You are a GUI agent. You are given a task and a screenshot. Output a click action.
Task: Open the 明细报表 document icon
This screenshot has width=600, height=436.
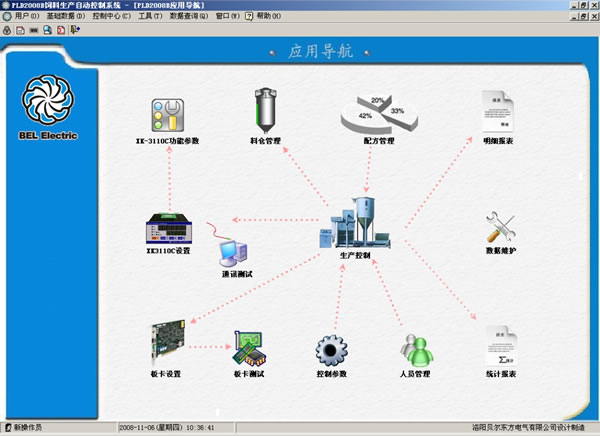click(x=497, y=111)
